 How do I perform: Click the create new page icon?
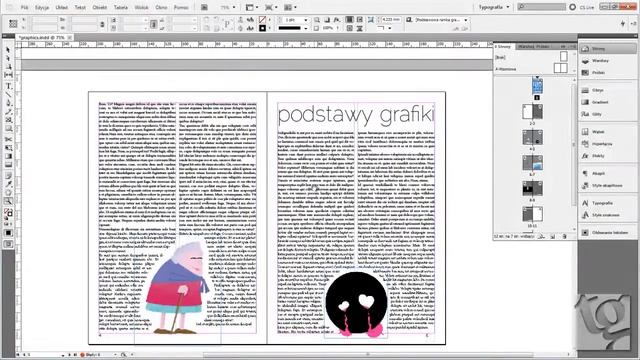coord(553,236)
